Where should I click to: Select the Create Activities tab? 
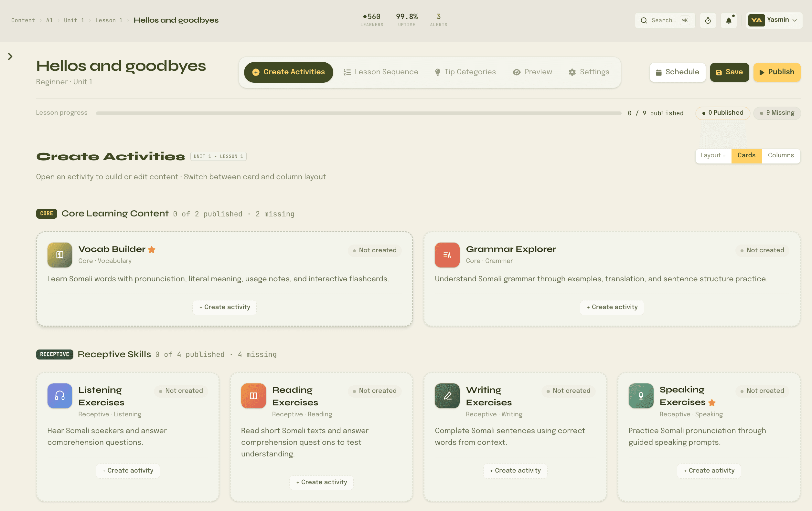tap(289, 72)
